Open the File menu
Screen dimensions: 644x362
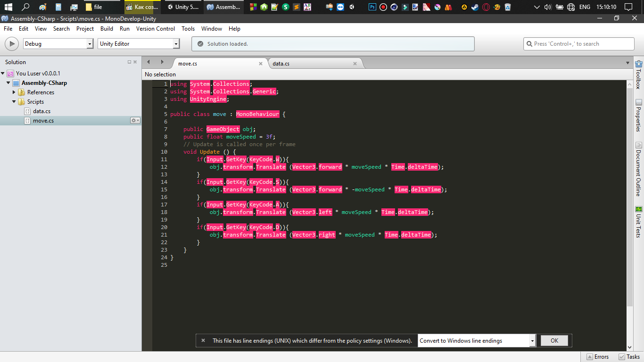[8, 29]
